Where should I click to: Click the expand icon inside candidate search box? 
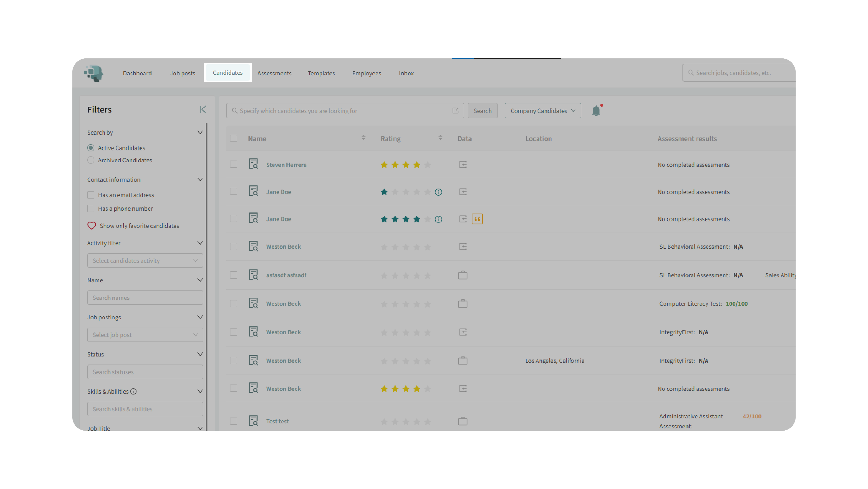455,111
